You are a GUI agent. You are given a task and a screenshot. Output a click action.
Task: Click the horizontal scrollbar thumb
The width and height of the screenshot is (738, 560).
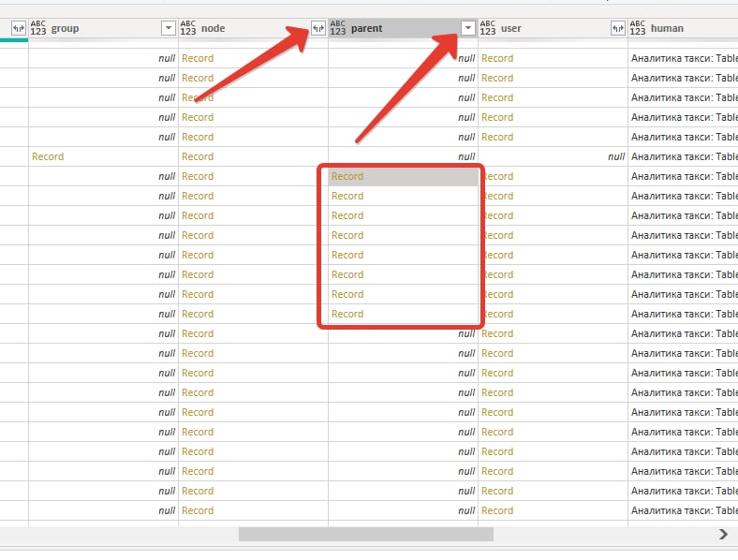[x=365, y=534]
